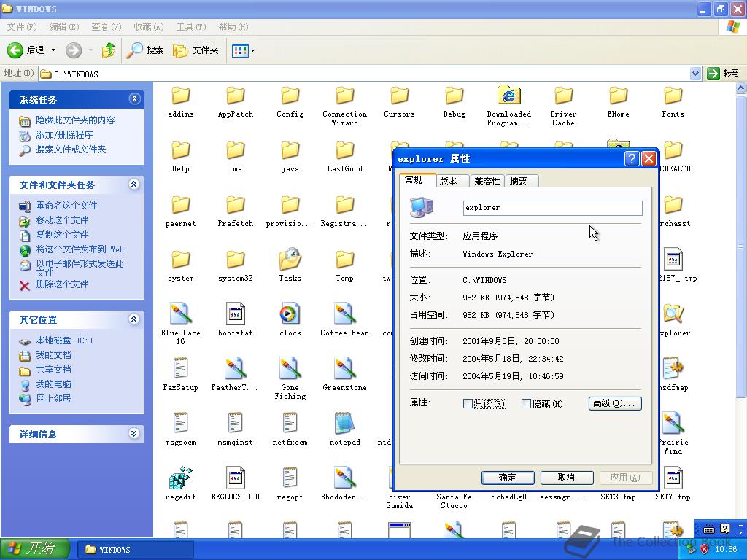The width and height of the screenshot is (747, 560).
Task: Select the clock file icon
Action: point(290,314)
